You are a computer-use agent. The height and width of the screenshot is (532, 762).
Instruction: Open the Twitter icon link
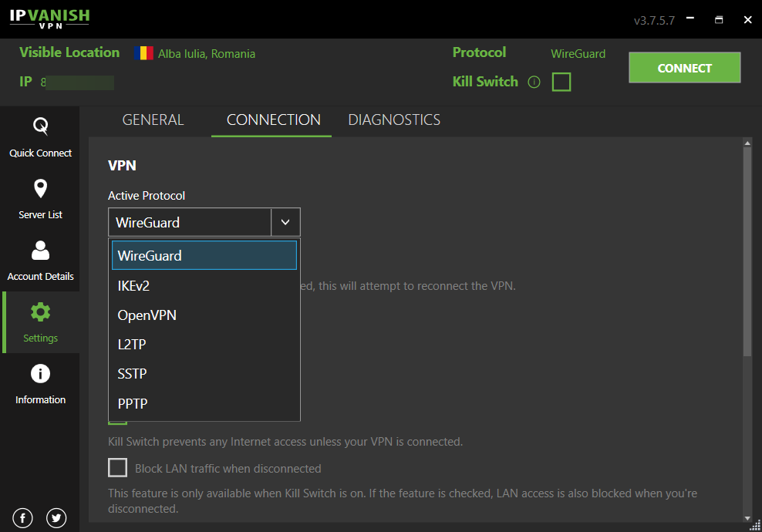56,518
